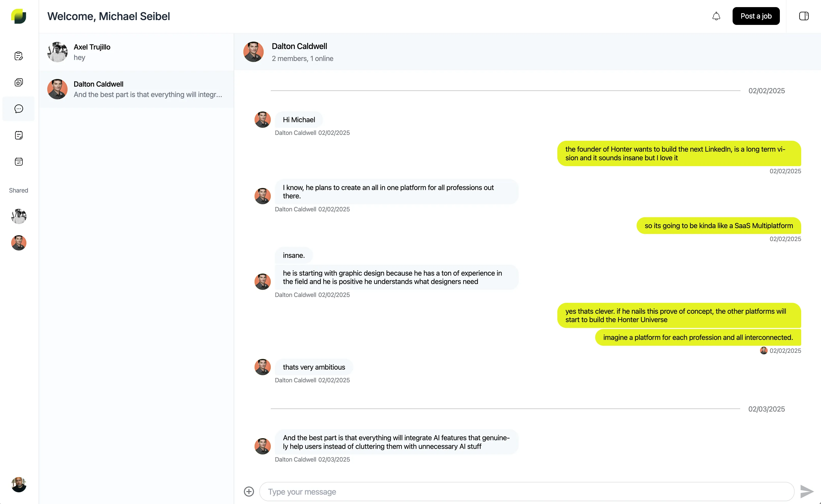This screenshot has width=821, height=504.
Task: Click Dalton Caldwell's name in chat header
Action: (299, 46)
